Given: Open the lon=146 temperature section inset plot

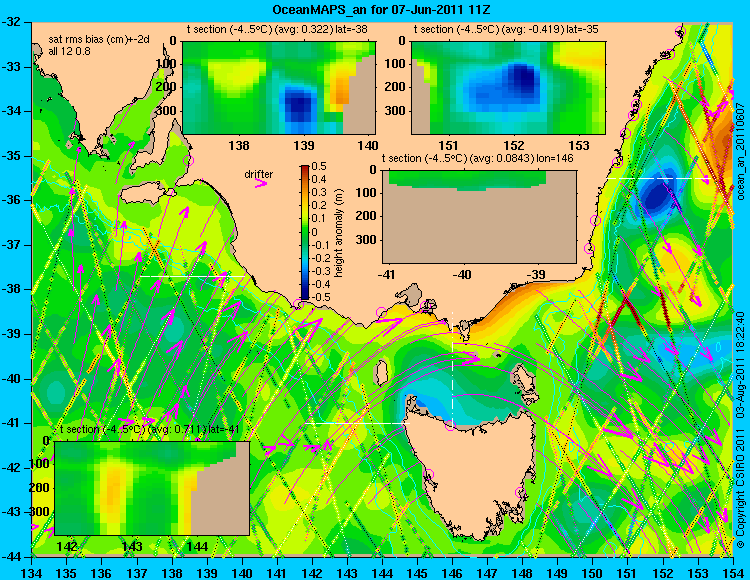Looking at the screenshot, I should point(479,217).
